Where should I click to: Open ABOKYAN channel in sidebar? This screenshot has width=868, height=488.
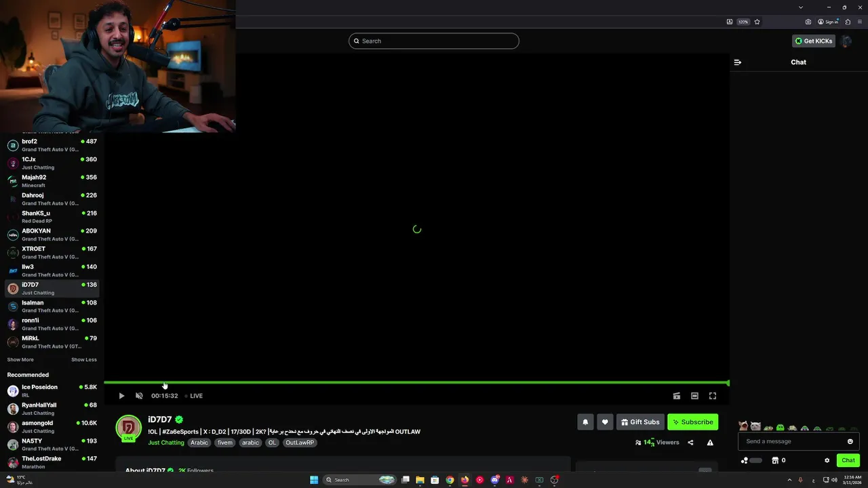52,235
